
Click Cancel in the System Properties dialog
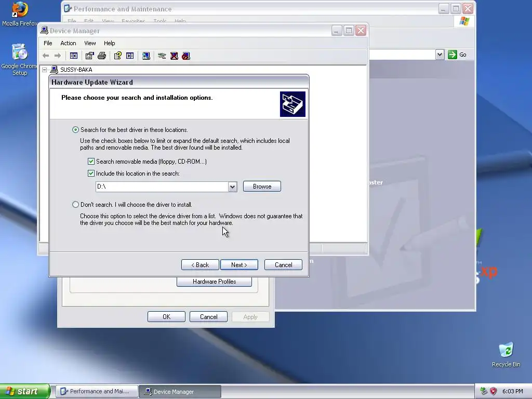pyautogui.click(x=208, y=316)
